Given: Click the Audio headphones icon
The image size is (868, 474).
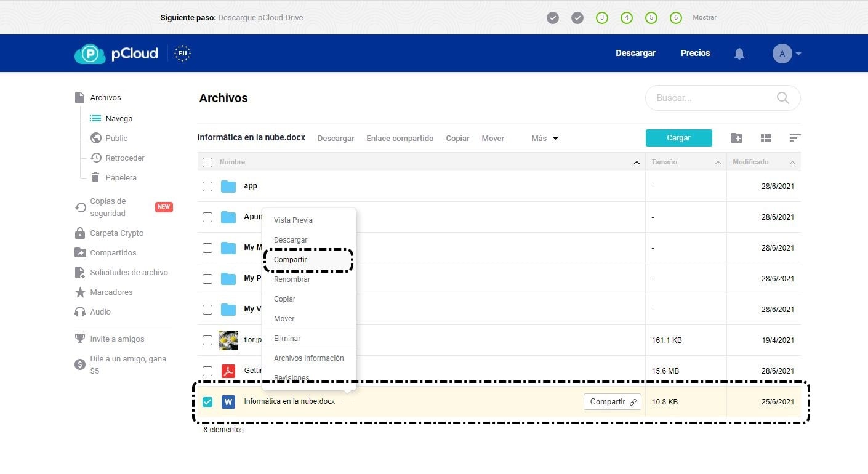Looking at the screenshot, I should tap(80, 312).
